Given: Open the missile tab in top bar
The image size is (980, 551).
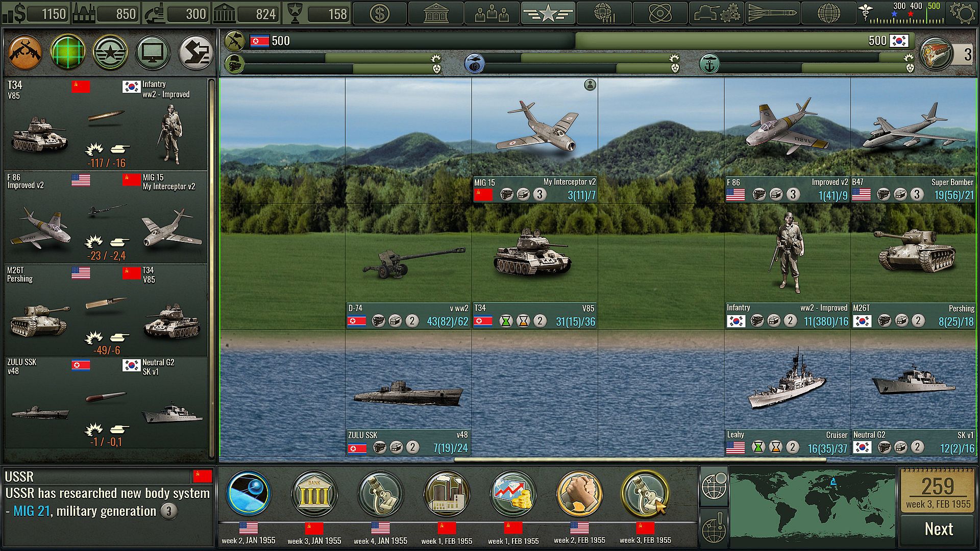Looking at the screenshot, I should pyautogui.click(x=772, y=13).
